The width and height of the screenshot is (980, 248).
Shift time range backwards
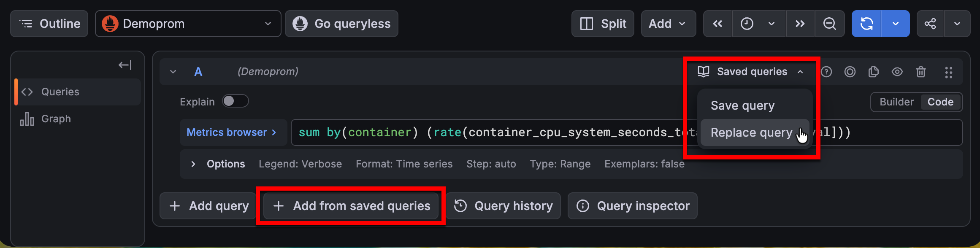tap(717, 24)
